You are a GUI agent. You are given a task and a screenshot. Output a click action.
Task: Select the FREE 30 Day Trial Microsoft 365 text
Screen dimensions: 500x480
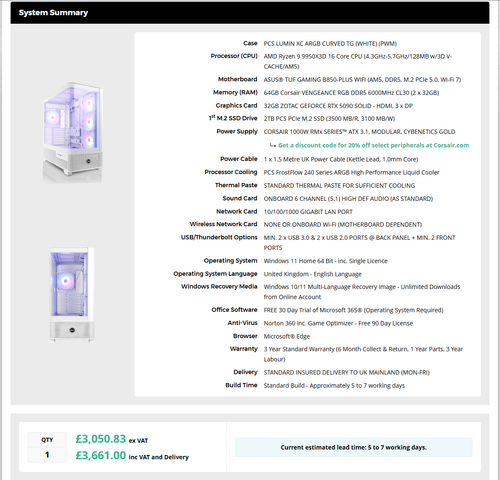pyautogui.click(x=353, y=310)
